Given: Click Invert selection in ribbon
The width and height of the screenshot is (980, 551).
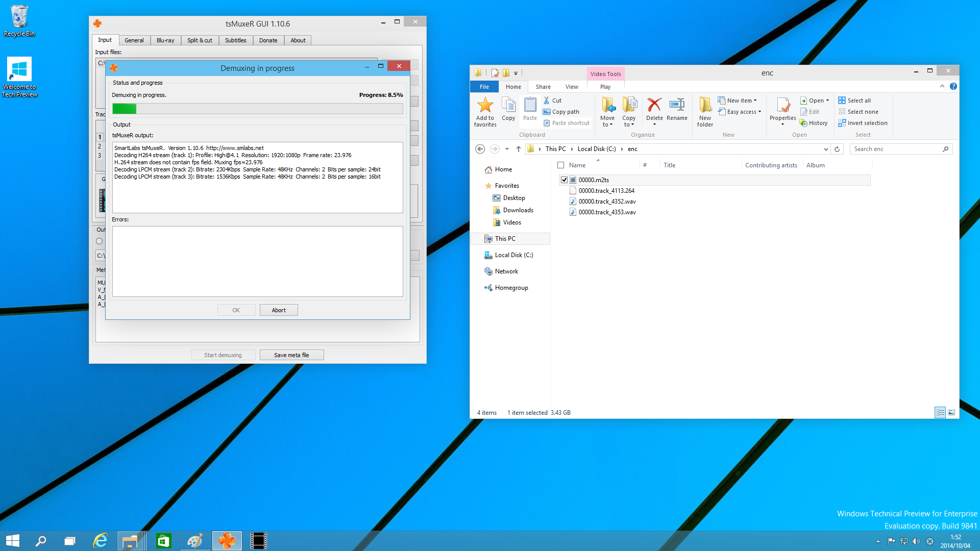Looking at the screenshot, I should [x=863, y=123].
